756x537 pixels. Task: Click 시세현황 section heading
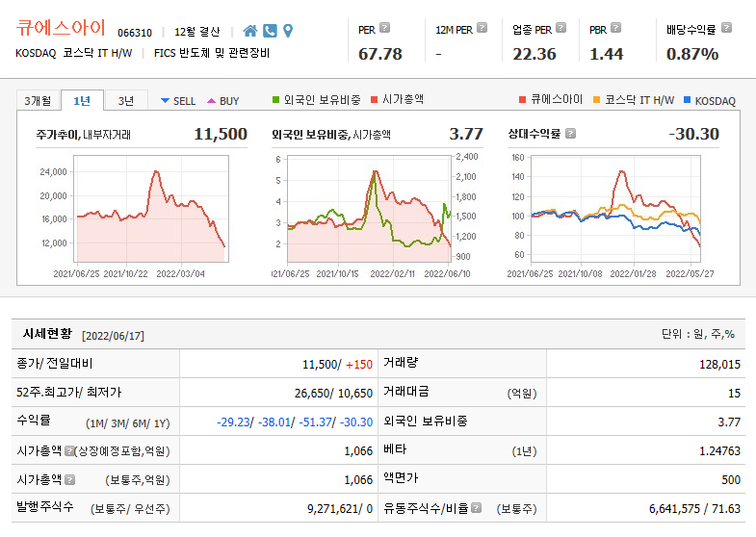coord(47,333)
